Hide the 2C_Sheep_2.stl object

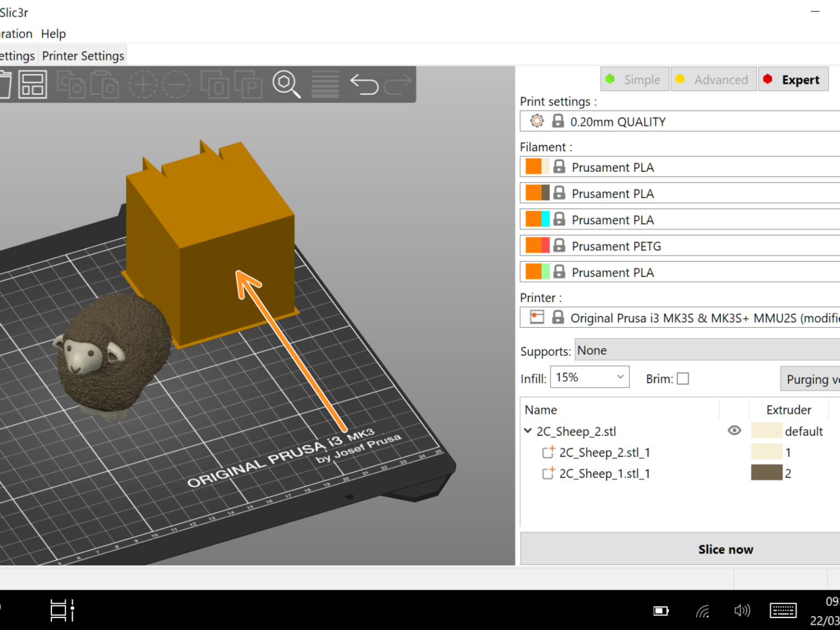click(734, 431)
